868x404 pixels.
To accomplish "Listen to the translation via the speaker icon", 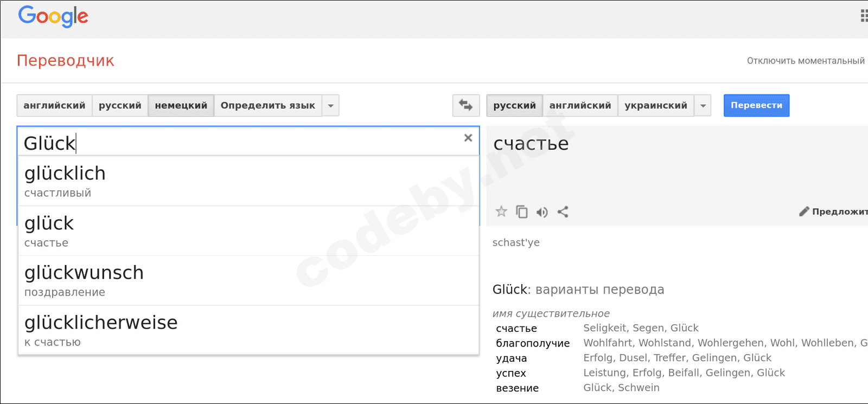I will (542, 212).
